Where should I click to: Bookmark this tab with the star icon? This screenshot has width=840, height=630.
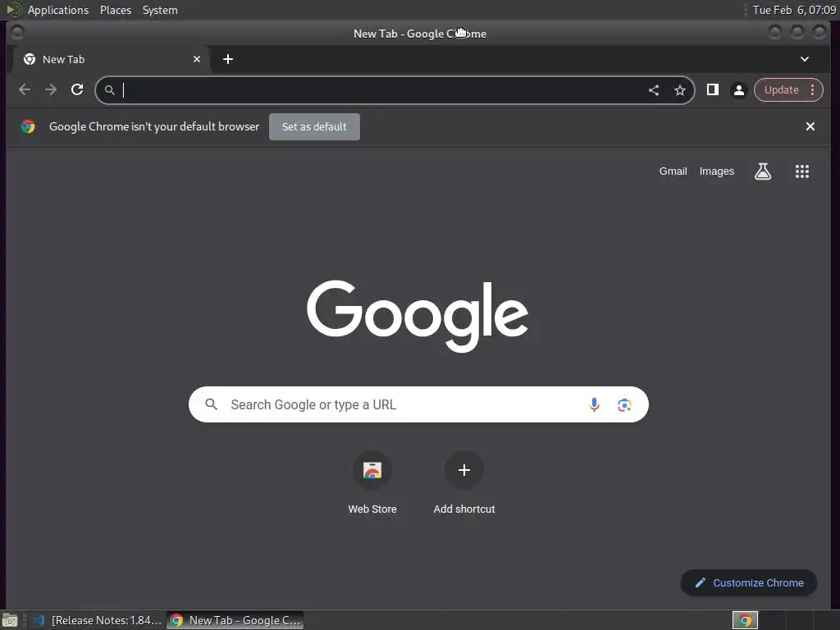[x=680, y=90]
